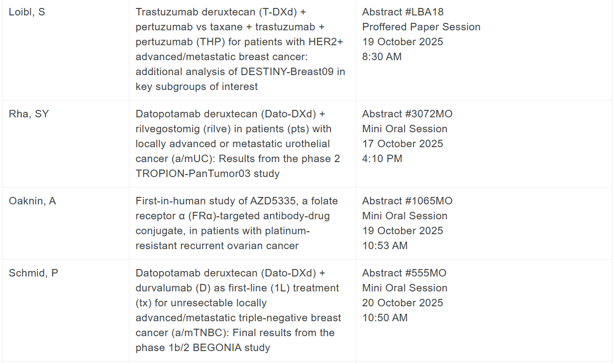Select the date "17 October 2025"
The height and width of the screenshot is (364, 615).
coord(403,144)
